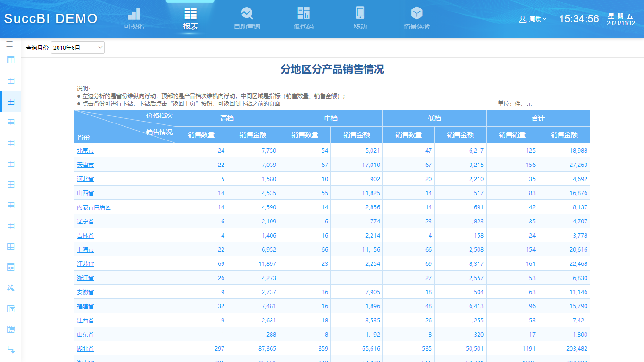The image size is (644, 362).
Task: Drill into 江苏省
Action: [x=85, y=264]
